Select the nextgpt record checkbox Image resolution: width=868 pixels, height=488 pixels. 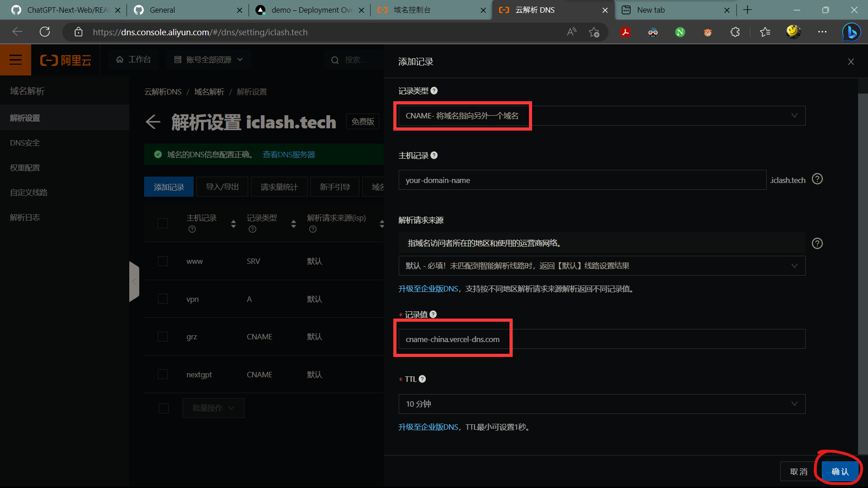163,375
